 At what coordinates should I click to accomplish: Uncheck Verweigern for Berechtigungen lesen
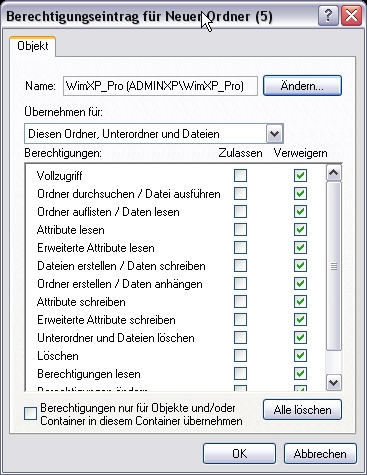(300, 373)
